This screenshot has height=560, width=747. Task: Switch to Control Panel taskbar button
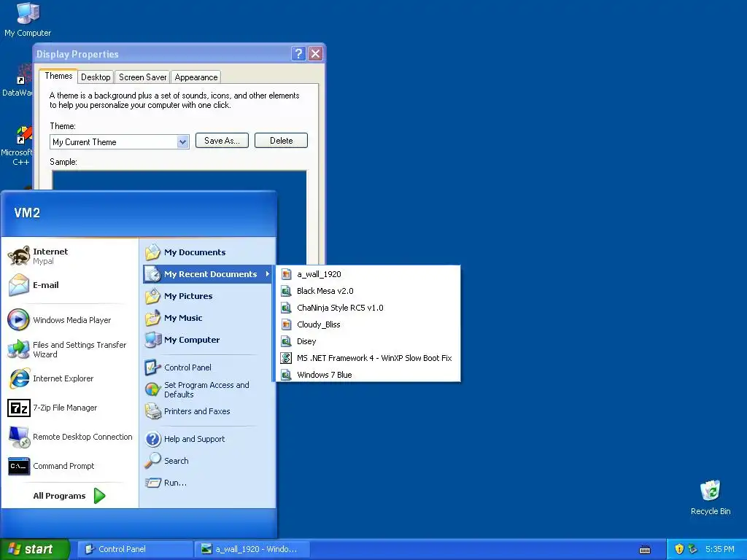point(135,549)
